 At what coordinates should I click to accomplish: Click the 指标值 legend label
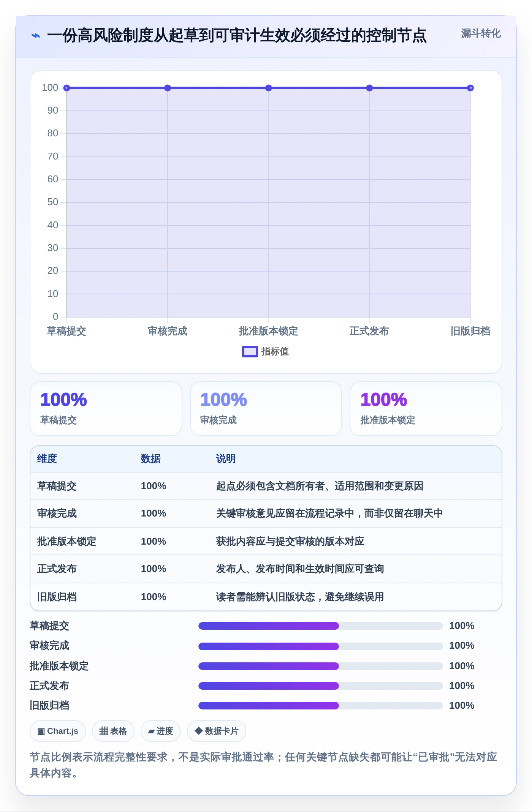(x=275, y=352)
